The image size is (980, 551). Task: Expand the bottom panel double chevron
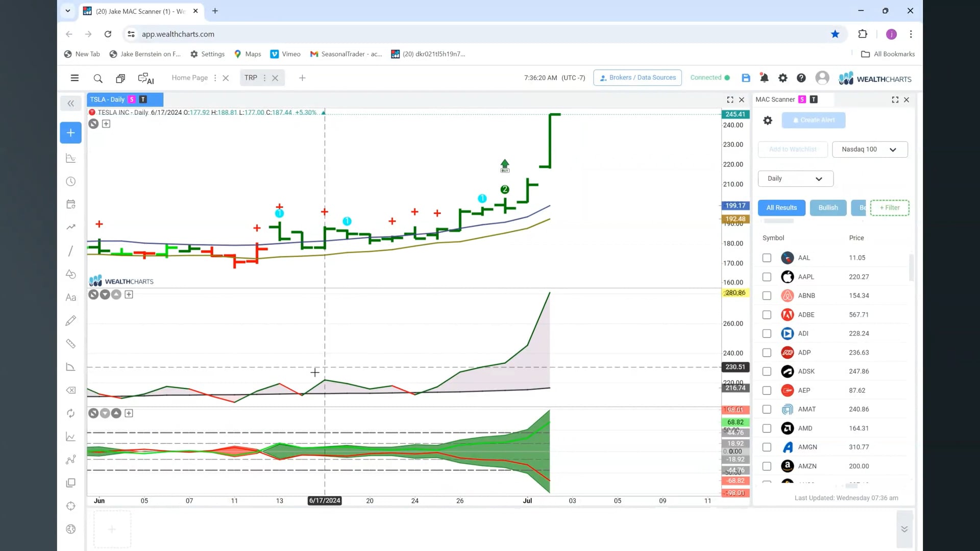(904, 529)
